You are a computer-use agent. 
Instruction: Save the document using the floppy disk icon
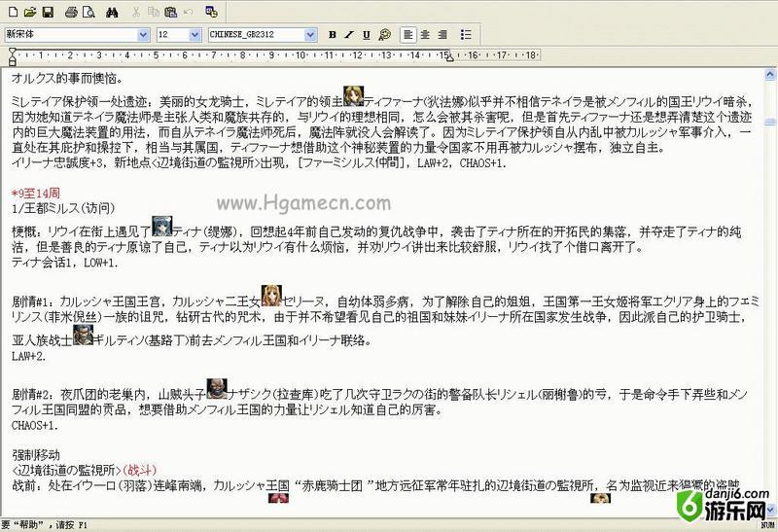click(47, 13)
